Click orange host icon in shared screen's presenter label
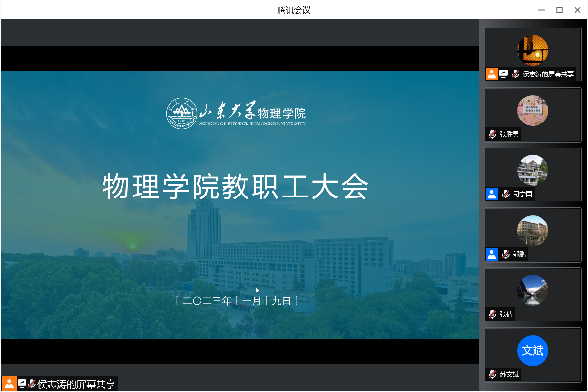Viewport: 588px width, 392px height. click(9, 384)
